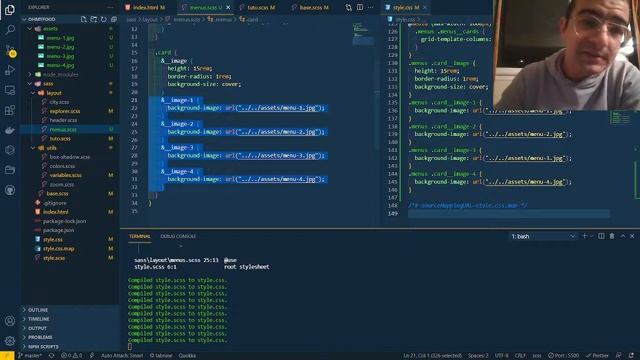The width and height of the screenshot is (640, 360).
Task: Close the terminal panel
Action: point(632,236)
